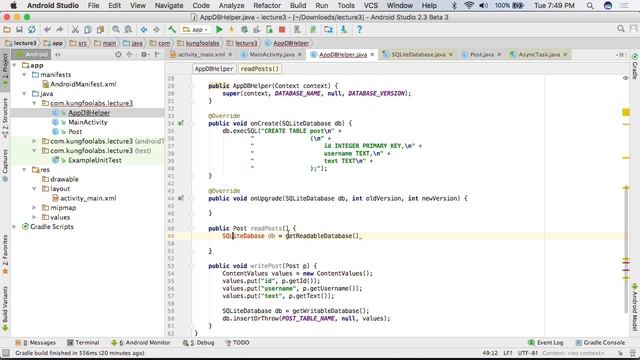
Task: Click the editor vertical scrollbar
Action: coord(626,249)
